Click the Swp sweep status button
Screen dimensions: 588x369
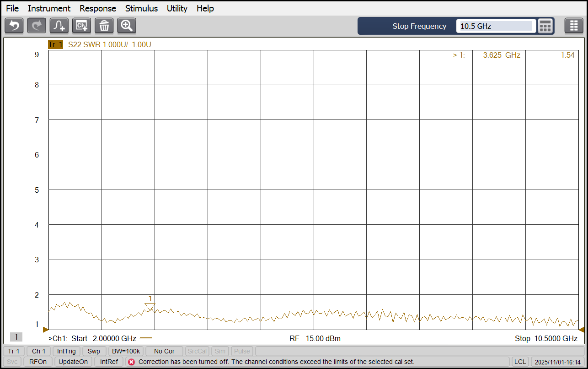click(94, 351)
